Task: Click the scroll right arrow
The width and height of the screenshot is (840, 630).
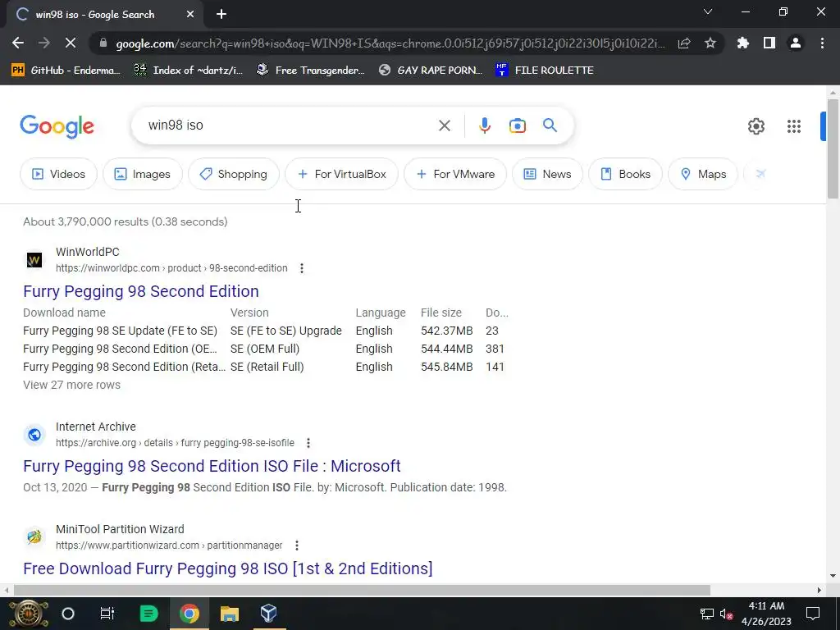Action: (x=819, y=590)
